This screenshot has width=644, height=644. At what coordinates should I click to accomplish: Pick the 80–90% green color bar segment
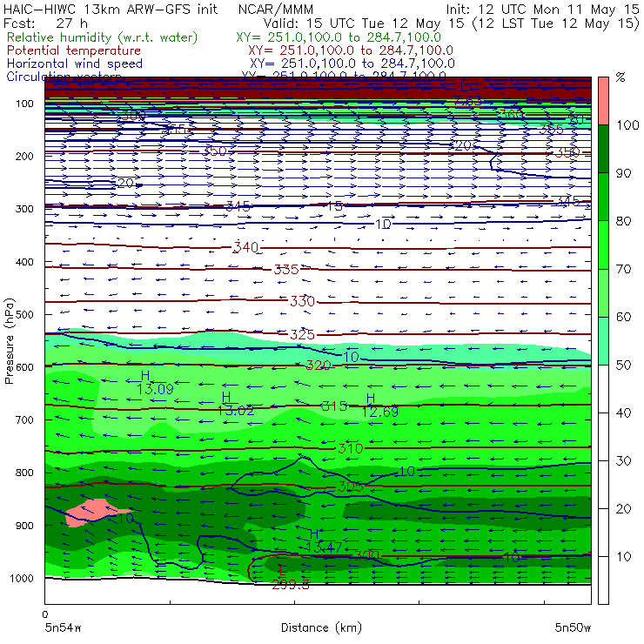(x=603, y=197)
